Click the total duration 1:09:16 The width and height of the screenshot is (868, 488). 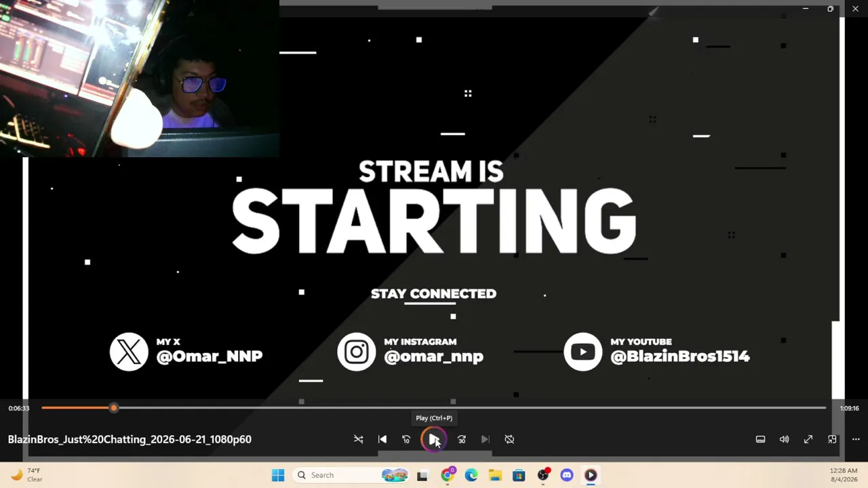click(850, 408)
